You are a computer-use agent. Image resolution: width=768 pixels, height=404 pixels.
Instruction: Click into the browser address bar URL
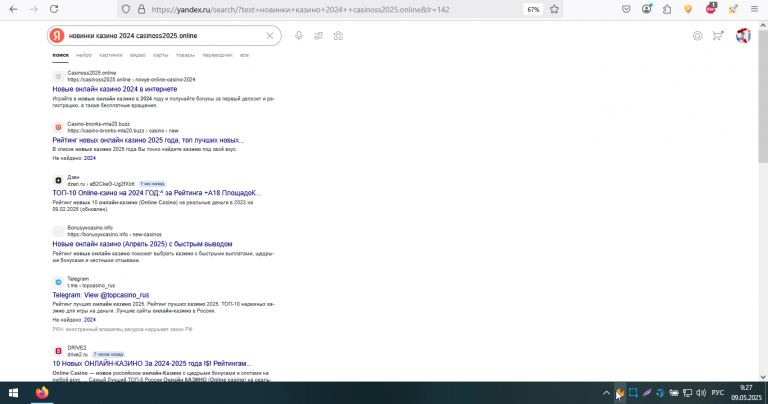300,9
